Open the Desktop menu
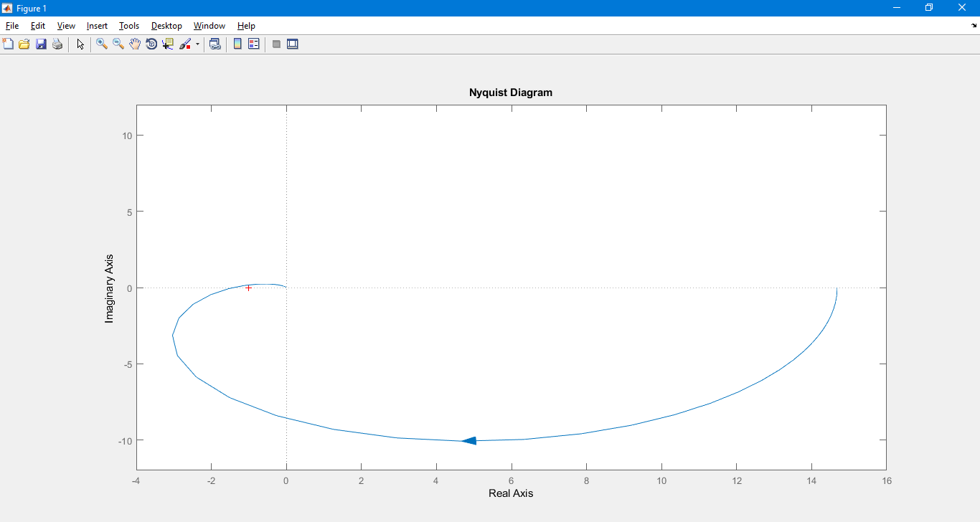 166,26
